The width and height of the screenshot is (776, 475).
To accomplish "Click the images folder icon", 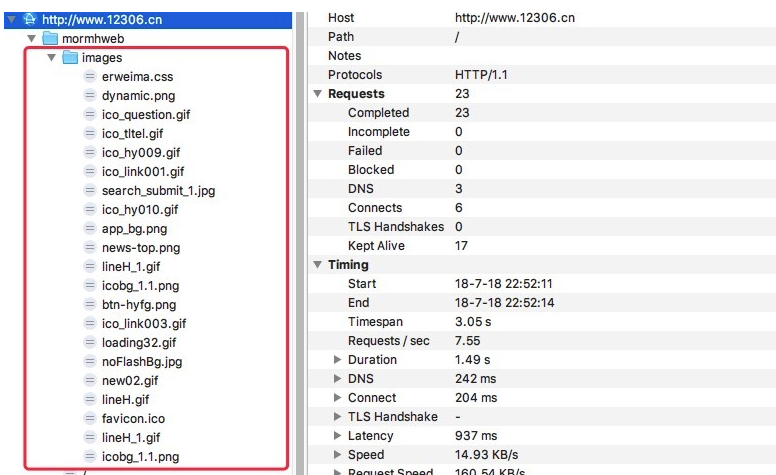I will click(x=70, y=57).
